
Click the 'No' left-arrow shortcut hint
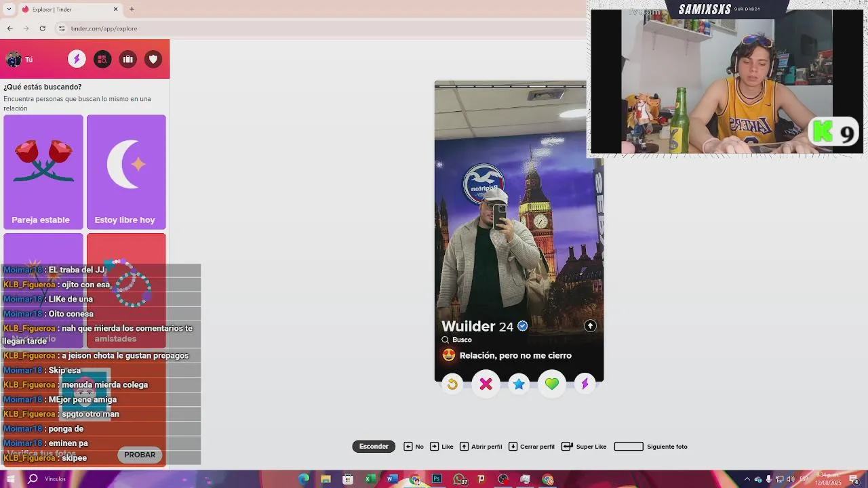tap(414, 447)
